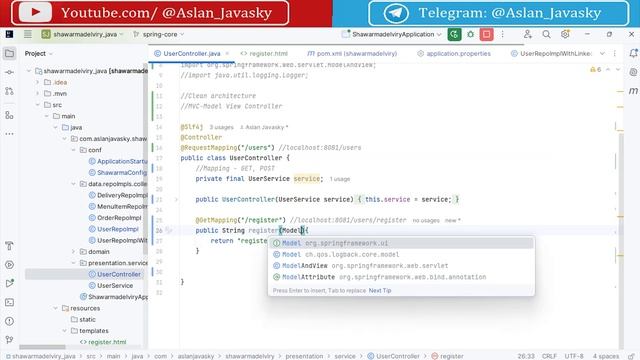Show more tool windows ellipsis
This screenshot has height=360, width=640.
coord(9,134)
